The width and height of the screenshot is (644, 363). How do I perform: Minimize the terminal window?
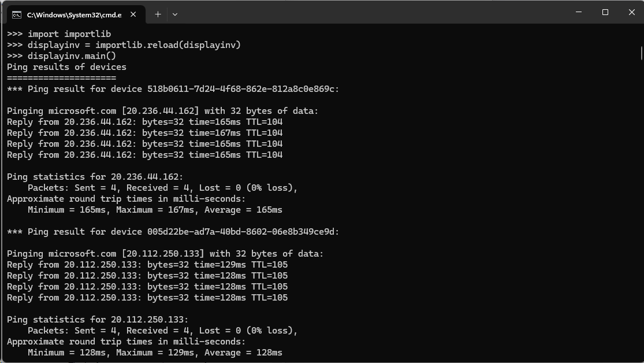pyautogui.click(x=579, y=12)
